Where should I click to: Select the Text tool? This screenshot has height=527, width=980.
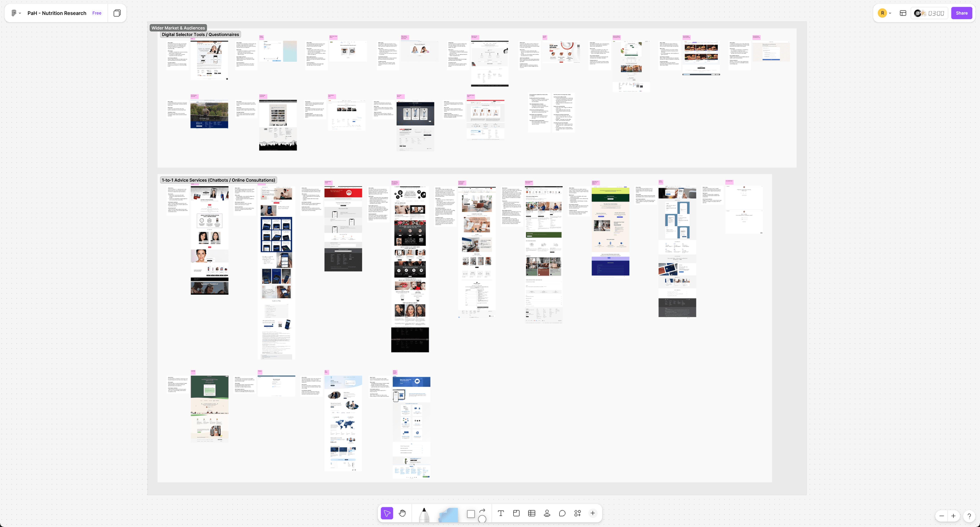pos(501,513)
